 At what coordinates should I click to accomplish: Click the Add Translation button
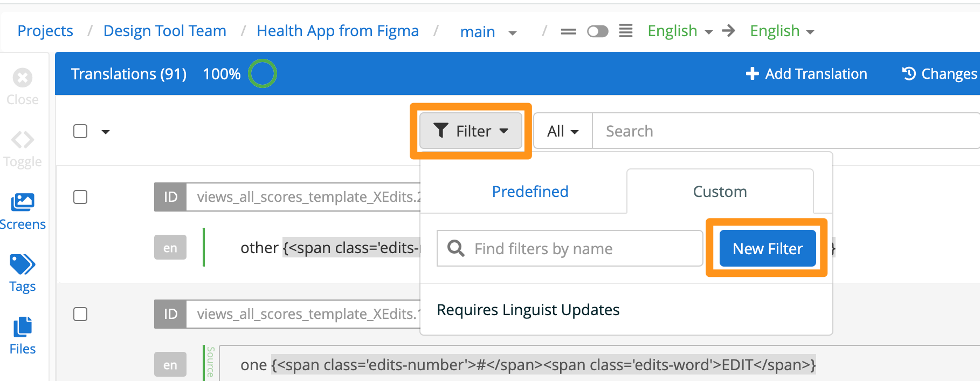[x=806, y=73]
